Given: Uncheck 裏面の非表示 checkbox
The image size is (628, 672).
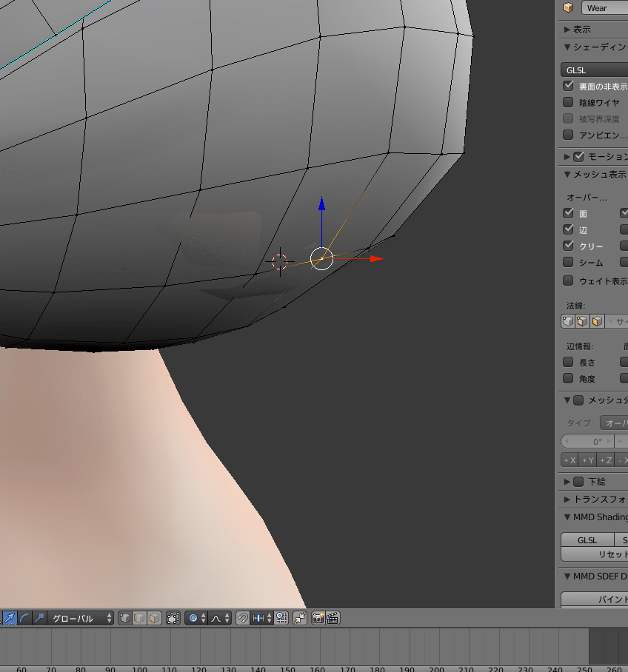Looking at the screenshot, I should [x=568, y=86].
